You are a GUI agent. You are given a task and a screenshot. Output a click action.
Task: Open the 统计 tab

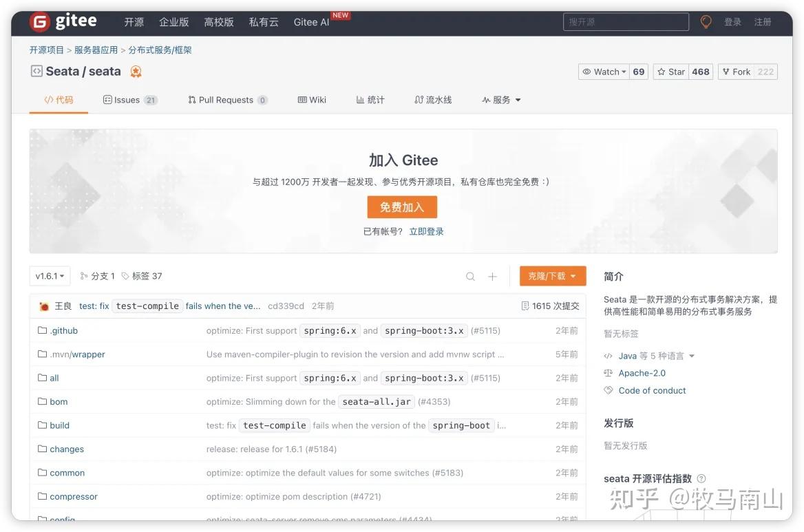370,100
